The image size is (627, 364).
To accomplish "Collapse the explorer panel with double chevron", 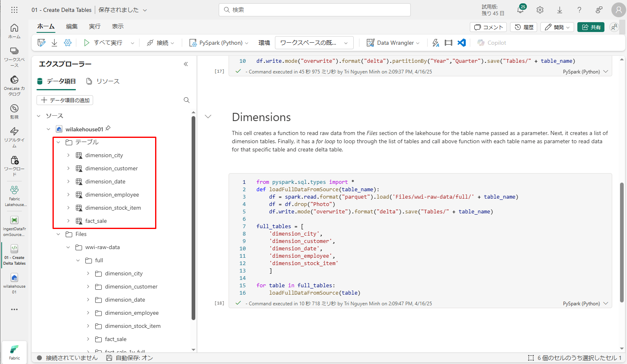I will coord(186,64).
